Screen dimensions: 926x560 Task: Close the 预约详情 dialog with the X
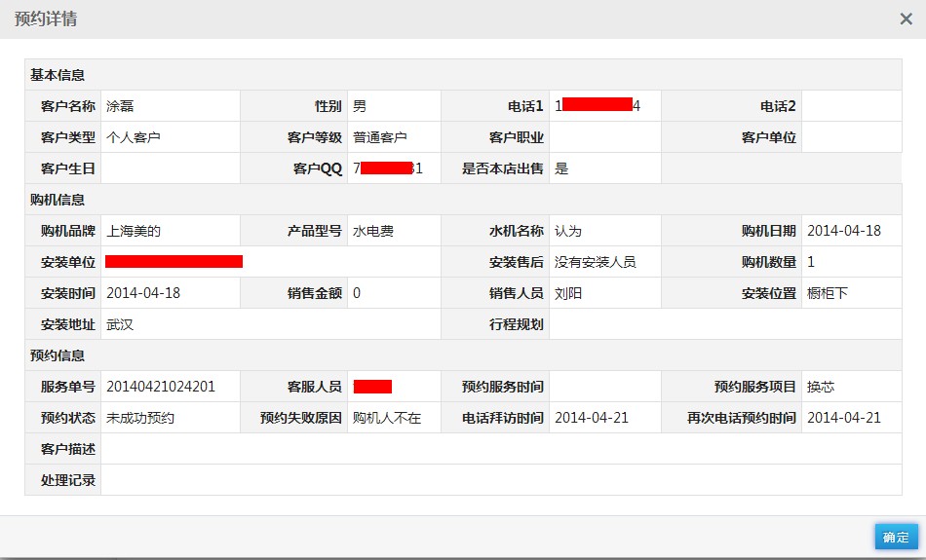click(x=906, y=19)
